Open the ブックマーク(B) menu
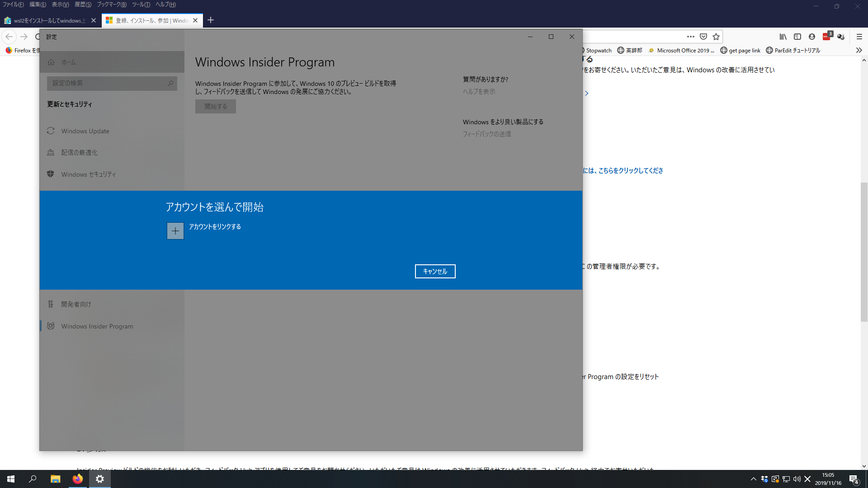 click(x=112, y=5)
